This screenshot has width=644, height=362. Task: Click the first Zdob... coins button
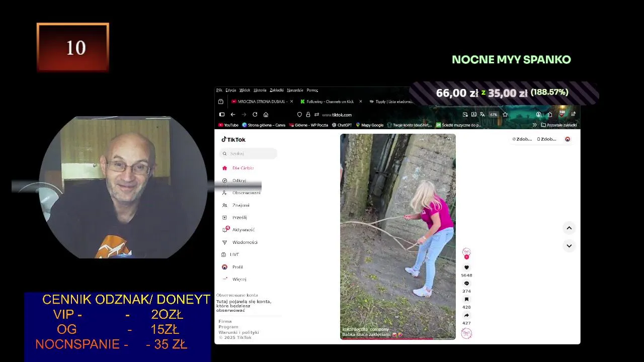(x=522, y=139)
